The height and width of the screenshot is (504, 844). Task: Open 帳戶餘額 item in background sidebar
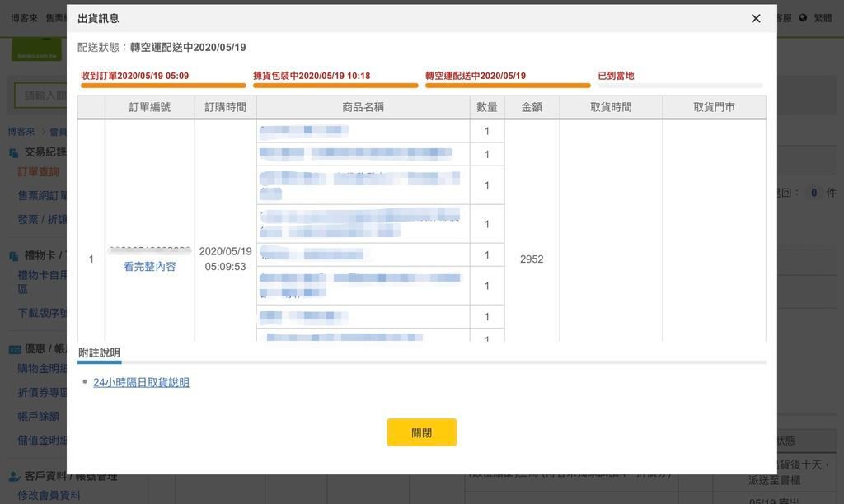click(38, 417)
